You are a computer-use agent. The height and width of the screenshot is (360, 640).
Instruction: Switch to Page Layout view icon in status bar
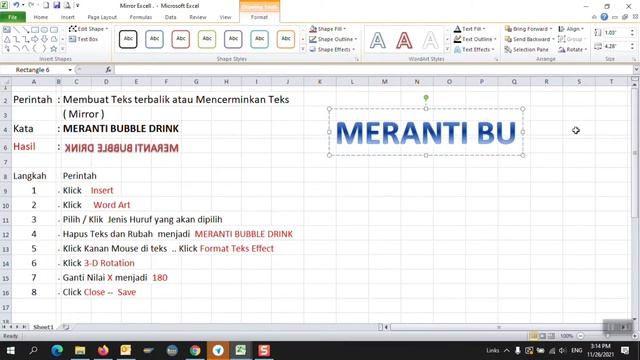[x=542, y=336]
